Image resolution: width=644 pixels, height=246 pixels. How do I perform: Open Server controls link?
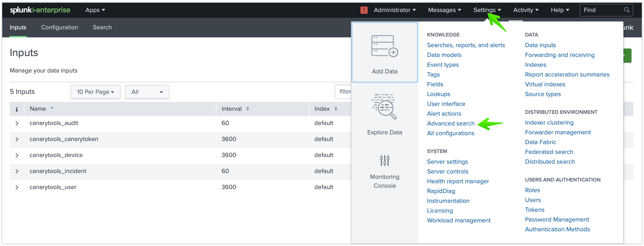[x=448, y=171]
